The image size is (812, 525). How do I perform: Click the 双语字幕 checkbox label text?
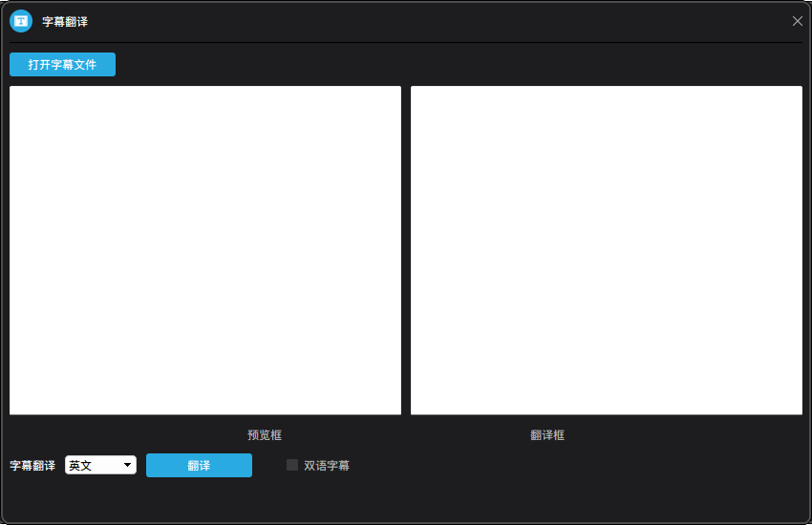point(327,466)
